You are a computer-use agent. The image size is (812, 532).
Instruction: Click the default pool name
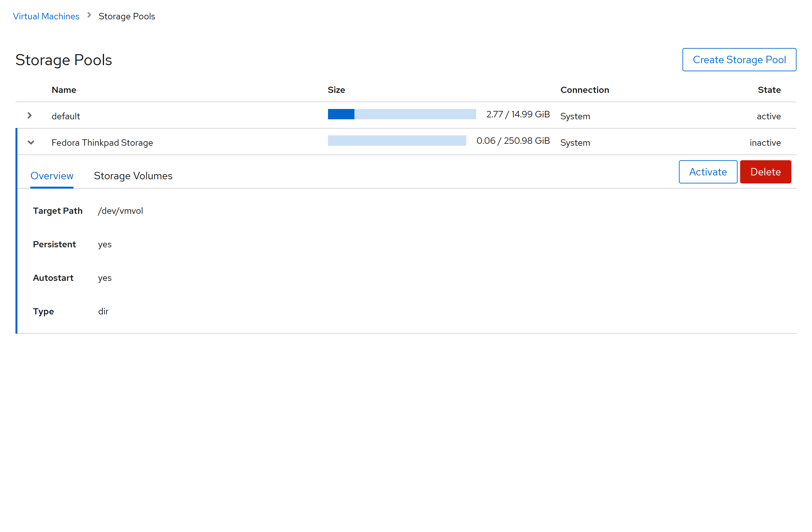click(x=66, y=116)
